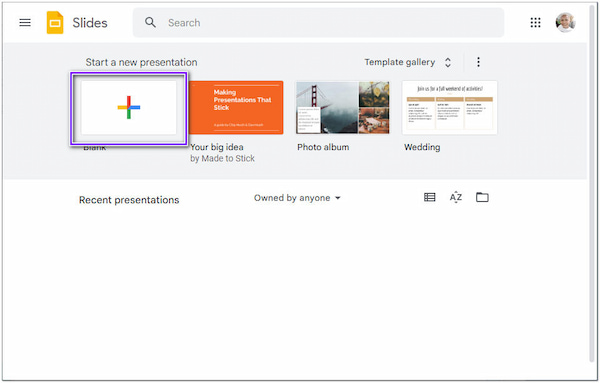Viewport: 600px width, 383px height.
Task: Expand the Template gallery
Action: click(408, 62)
